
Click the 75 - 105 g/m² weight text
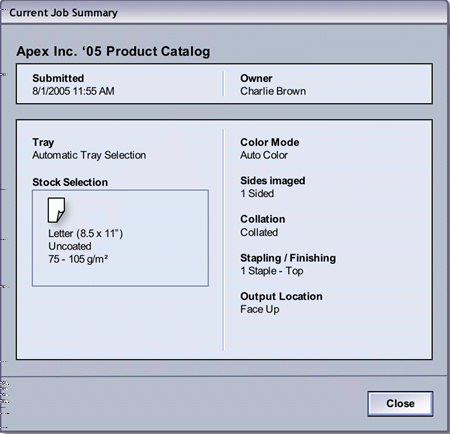point(78,259)
